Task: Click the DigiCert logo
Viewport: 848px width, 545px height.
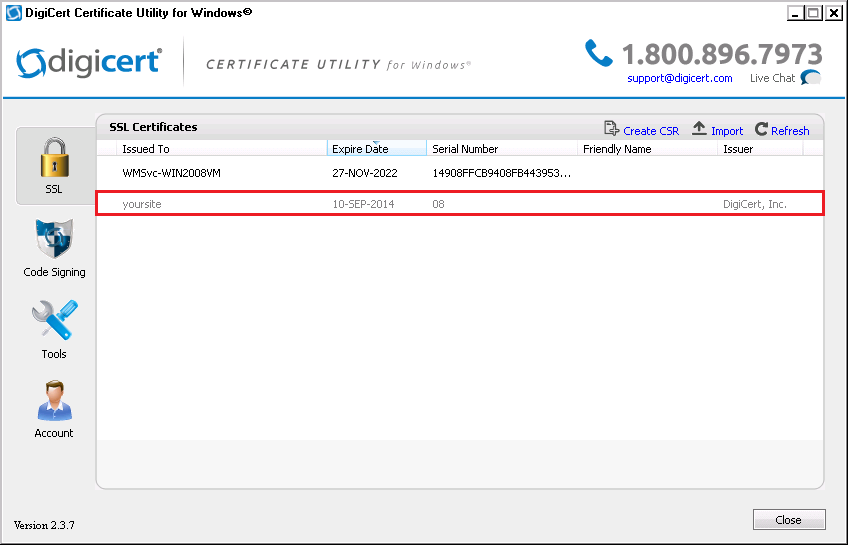Action: click(x=89, y=62)
